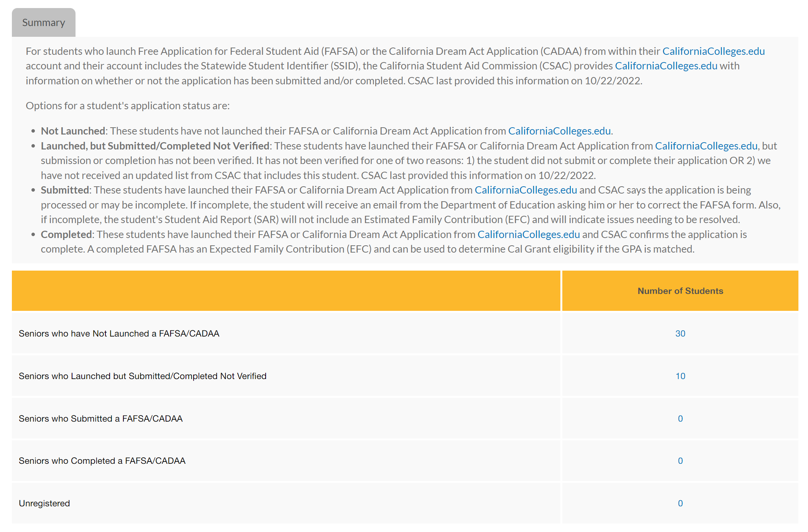Select 'Options for a student's application status are:' text
The height and width of the screenshot is (532, 808).
(x=128, y=106)
